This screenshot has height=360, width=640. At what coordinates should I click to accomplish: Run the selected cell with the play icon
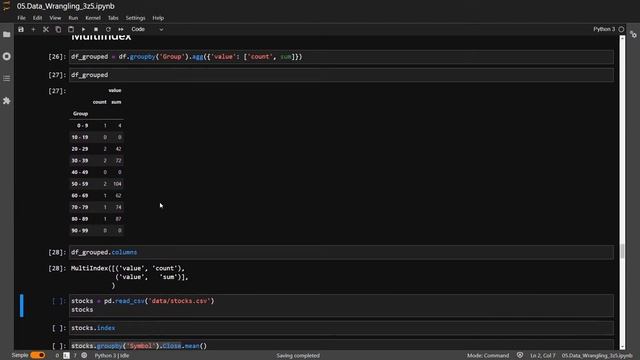83,29
